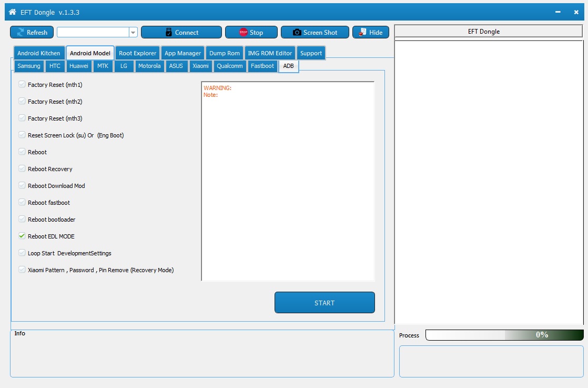Select the Motorola sub-tab
Viewport: 588px width, 388px height.
(149, 66)
